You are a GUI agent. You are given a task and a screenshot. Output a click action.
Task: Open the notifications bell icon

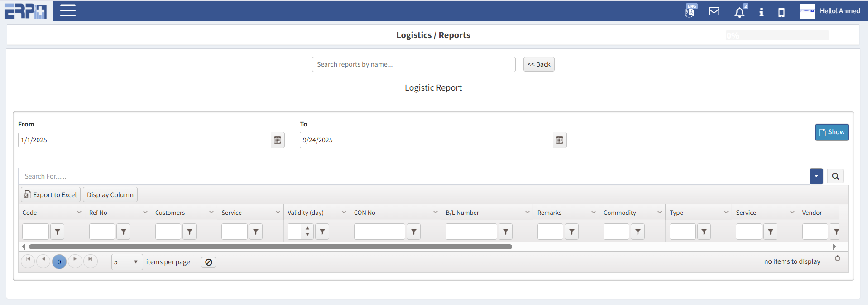739,12
